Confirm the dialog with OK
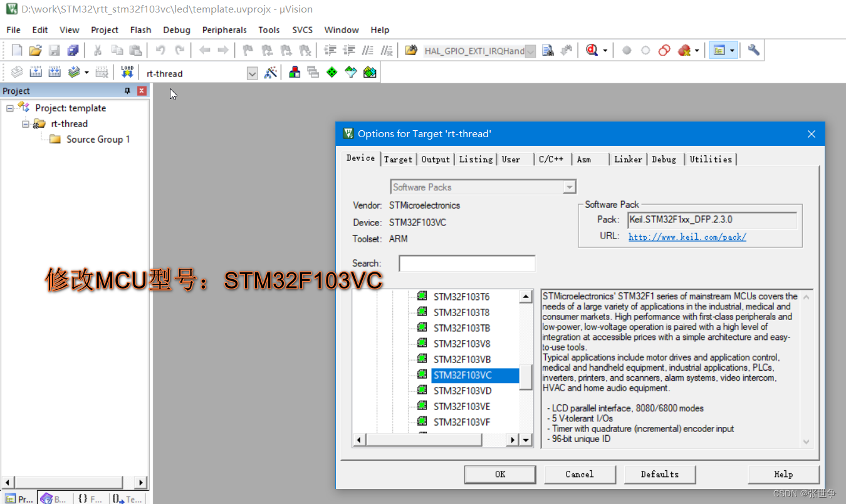 coord(500,474)
